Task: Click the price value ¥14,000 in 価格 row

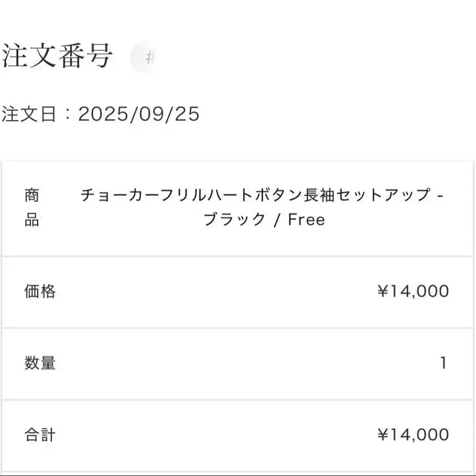Action: [413, 291]
